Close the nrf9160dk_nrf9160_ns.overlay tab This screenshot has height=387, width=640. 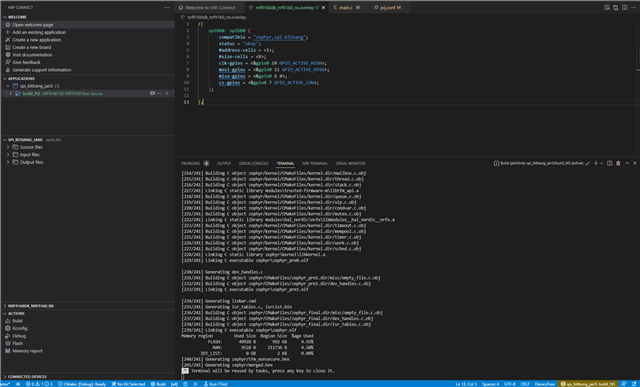pyautogui.click(x=324, y=7)
